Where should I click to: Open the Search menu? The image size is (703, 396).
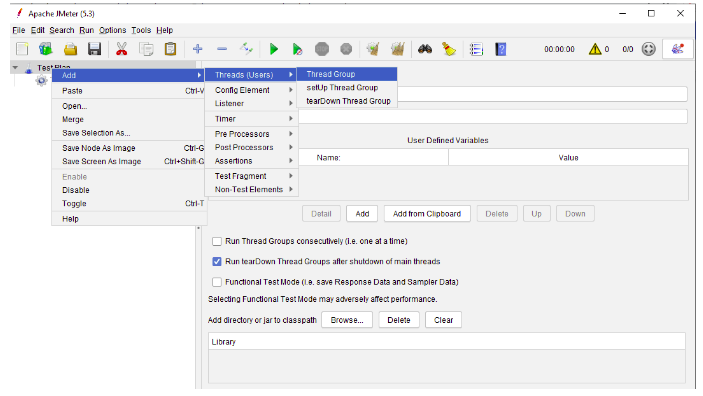(x=62, y=30)
